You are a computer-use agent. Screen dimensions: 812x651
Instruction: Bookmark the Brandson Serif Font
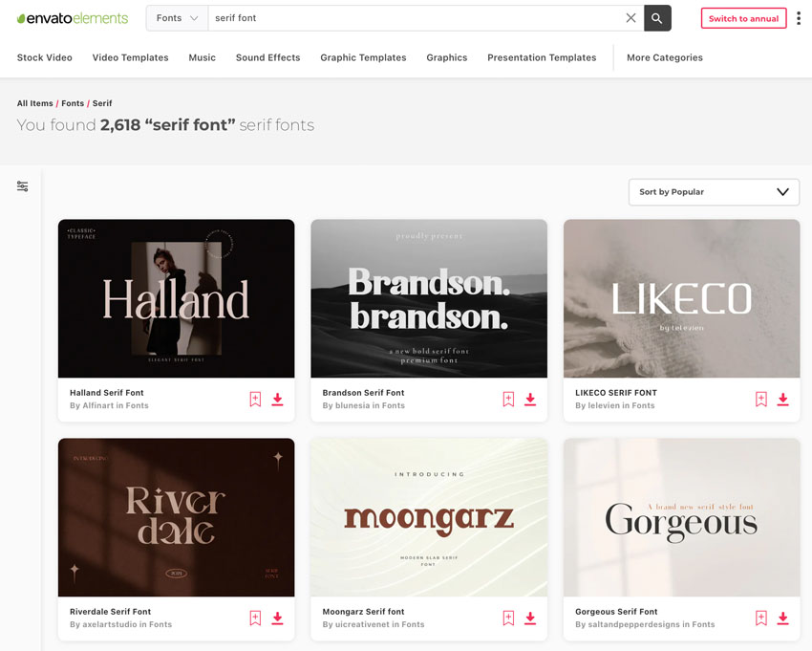click(x=508, y=399)
